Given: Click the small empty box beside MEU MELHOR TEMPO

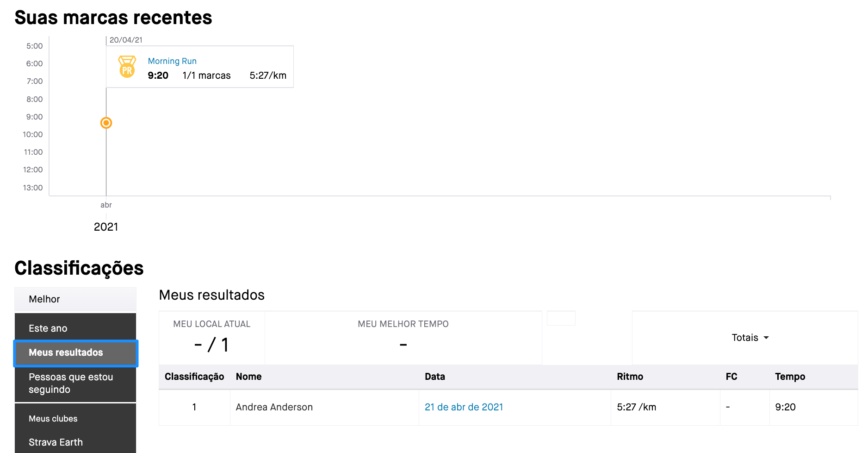Looking at the screenshot, I should pyautogui.click(x=561, y=318).
